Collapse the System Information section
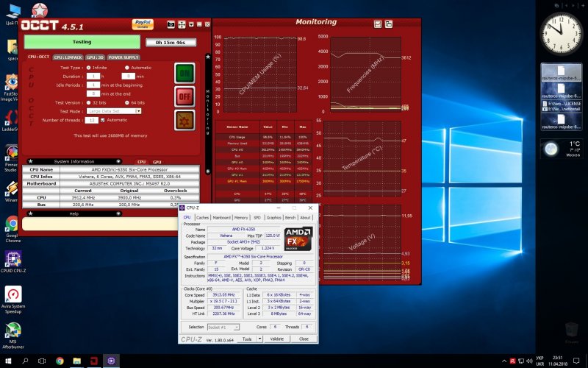 pos(118,160)
